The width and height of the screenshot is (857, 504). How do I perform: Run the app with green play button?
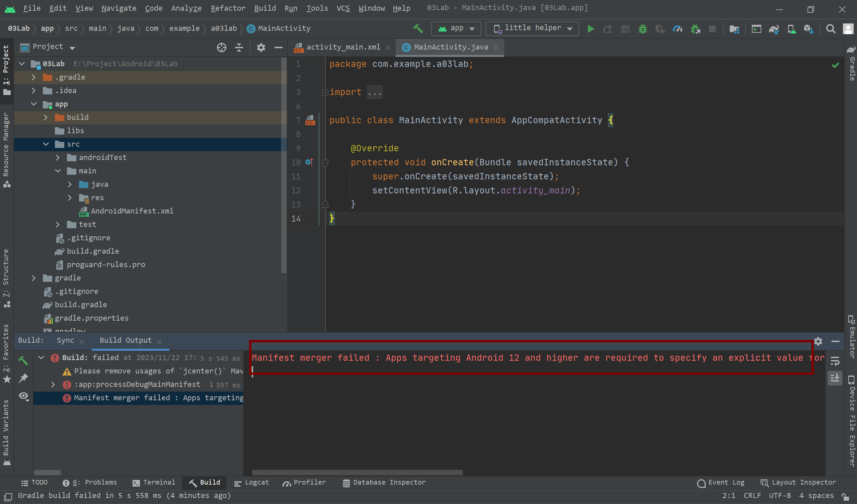(591, 29)
